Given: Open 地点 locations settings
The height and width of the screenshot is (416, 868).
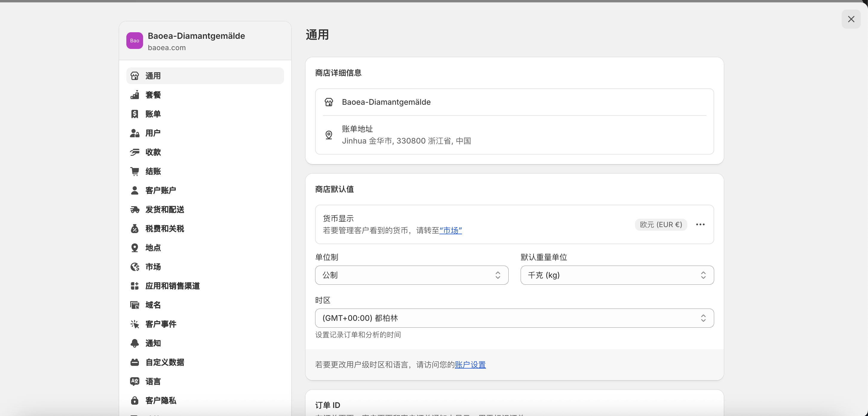Looking at the screenshot, I should [205, 248].
